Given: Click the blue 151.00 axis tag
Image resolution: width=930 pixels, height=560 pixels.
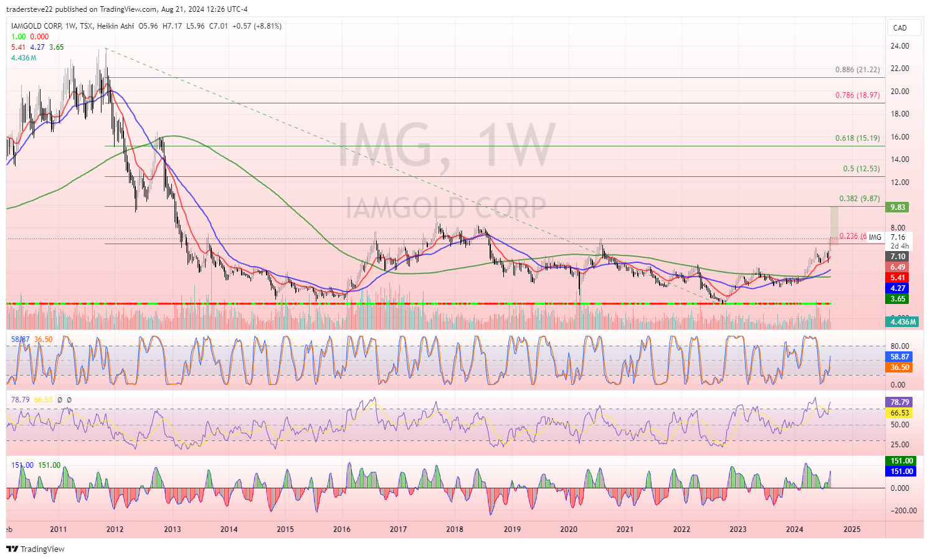Looking at the screenshot, I should click(901, 472).
